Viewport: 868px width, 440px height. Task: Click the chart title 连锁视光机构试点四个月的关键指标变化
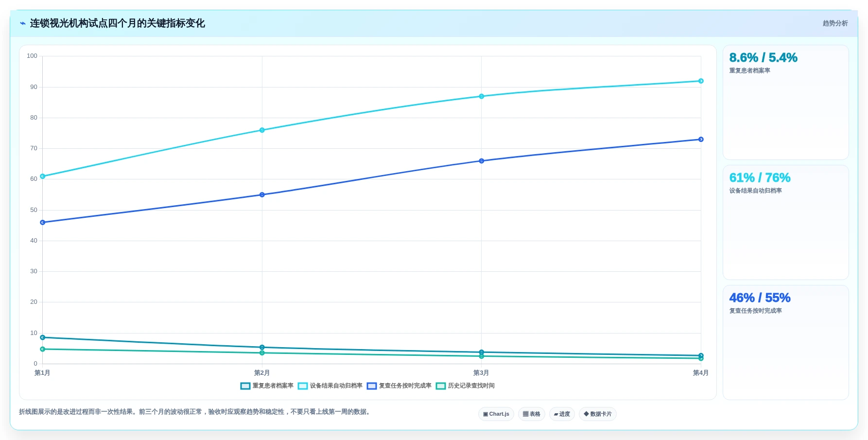[x=117, y=23]
